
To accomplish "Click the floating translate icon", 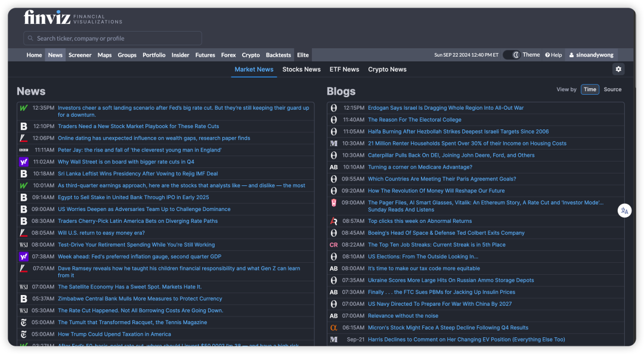I will [624, 211].
